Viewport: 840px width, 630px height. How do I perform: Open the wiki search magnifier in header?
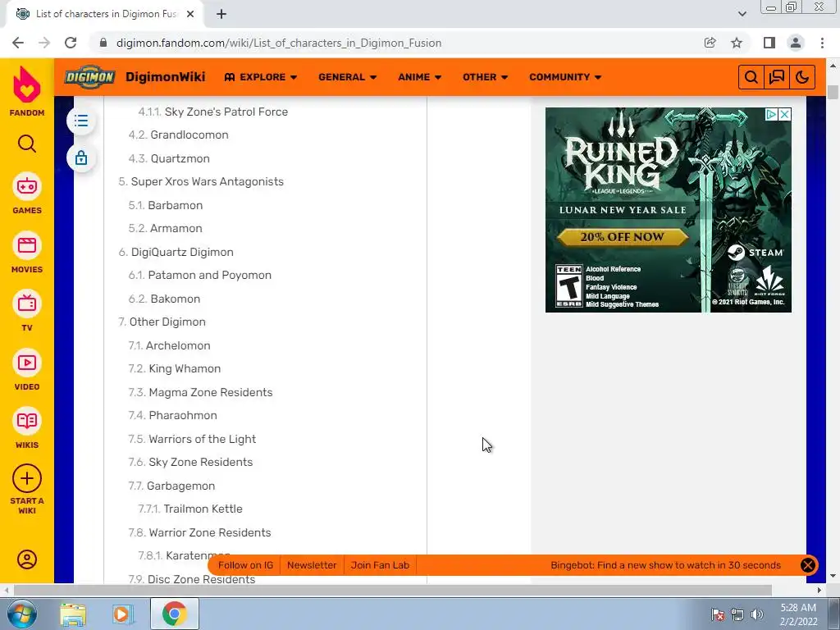click(x=751, y=77)
